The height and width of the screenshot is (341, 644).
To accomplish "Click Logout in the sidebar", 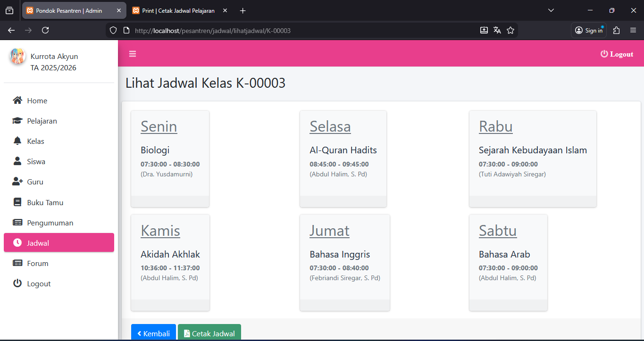I will (39, 283).
